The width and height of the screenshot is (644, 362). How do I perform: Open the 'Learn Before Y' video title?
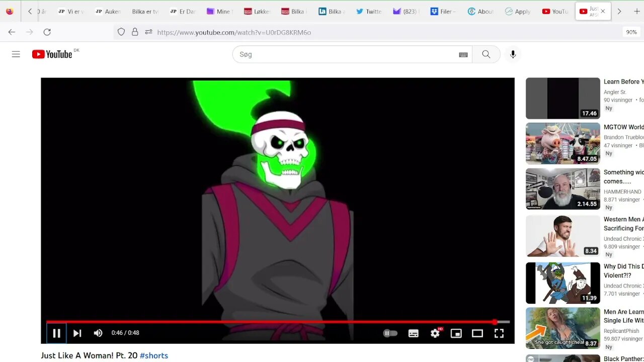click(x=624, y=81)
